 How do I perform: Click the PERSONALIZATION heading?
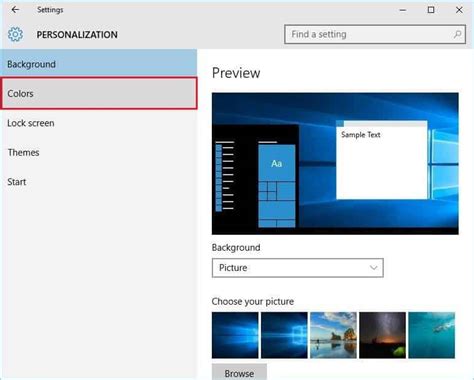tap(77, 35)
